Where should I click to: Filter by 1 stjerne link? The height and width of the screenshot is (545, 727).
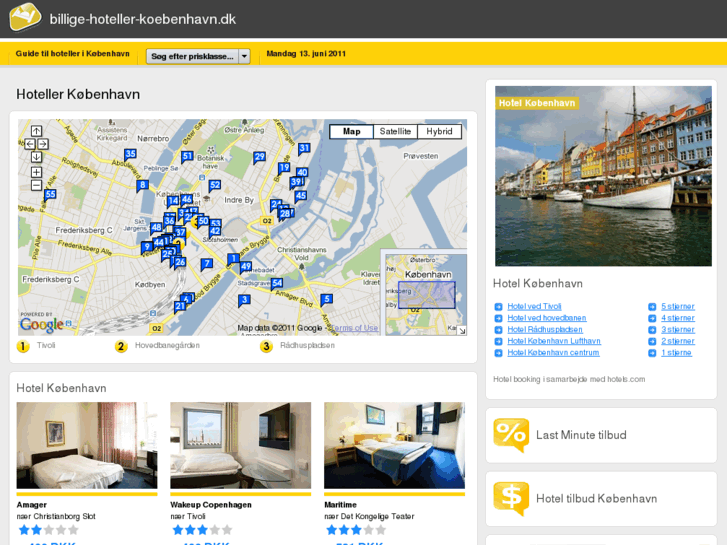[x=676, y=353]
